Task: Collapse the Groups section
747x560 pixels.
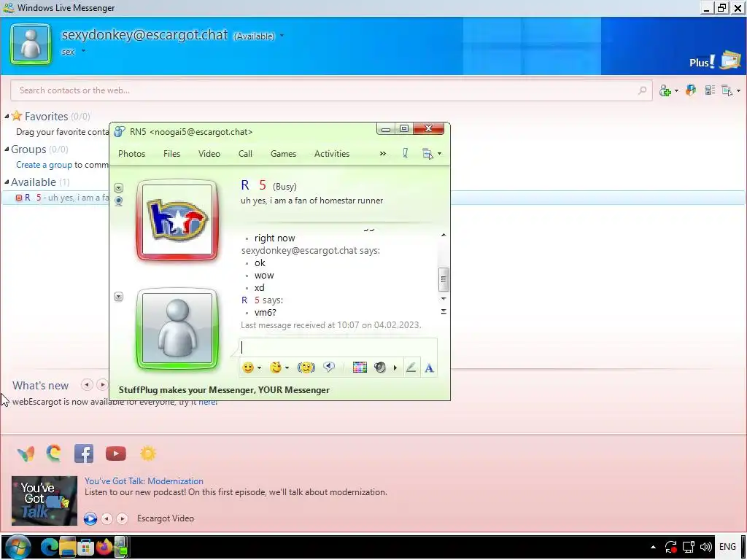Action: click(x=7, y=149)
